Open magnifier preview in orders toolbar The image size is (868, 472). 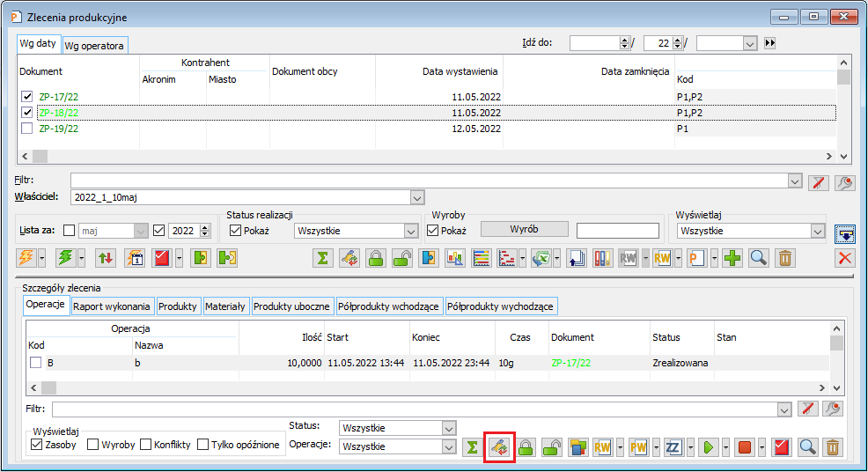(x=758, y=258)
